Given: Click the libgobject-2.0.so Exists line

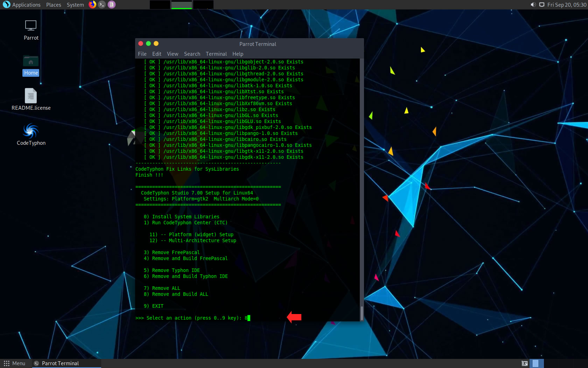Looking at the screenshot, I should pyautogui.click(x=224, y=62).
